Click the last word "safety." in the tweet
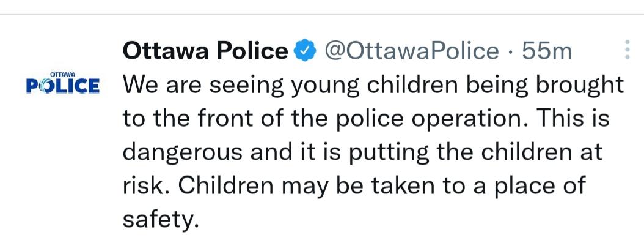The width and height of the screenshot is (644, 251). click(x=161, y=218)
